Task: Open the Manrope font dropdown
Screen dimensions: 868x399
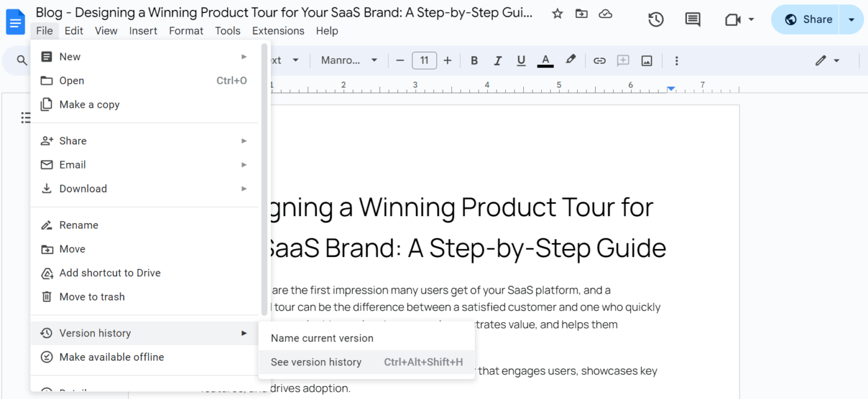Action: tap(348, 60)
